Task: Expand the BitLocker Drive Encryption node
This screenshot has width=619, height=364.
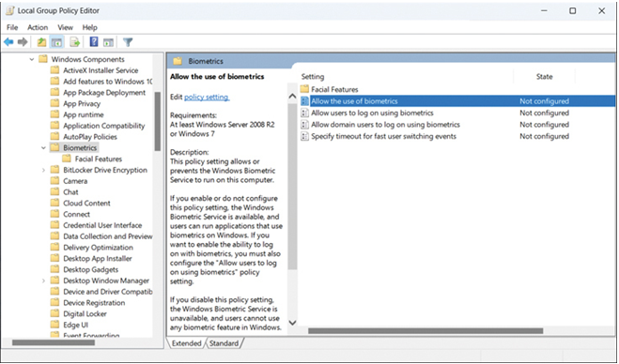Action: (43, 170)
